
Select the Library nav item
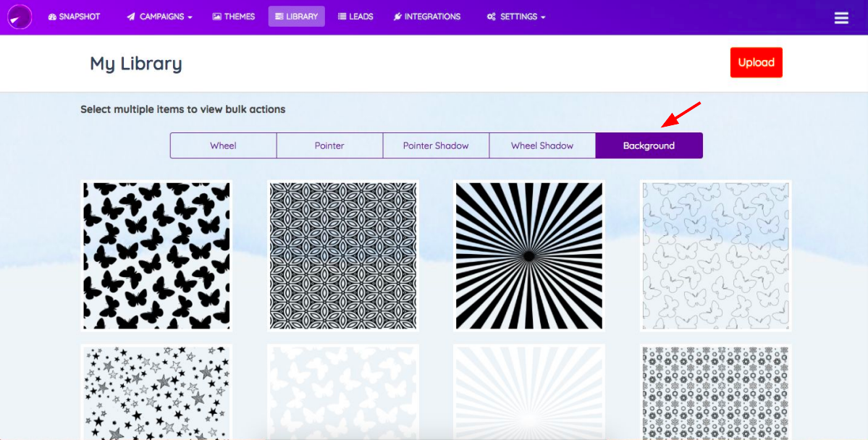pyautogui.click(x=296, y=17)
